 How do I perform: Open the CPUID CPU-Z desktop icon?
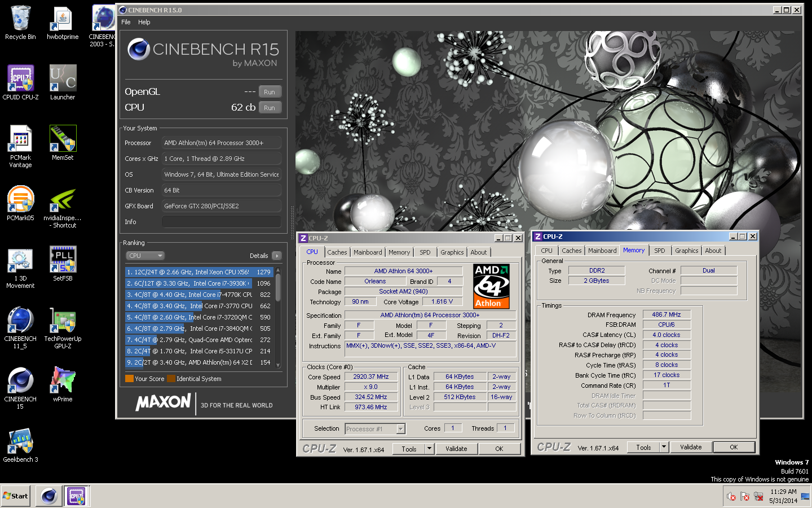[x=20, y=82]
